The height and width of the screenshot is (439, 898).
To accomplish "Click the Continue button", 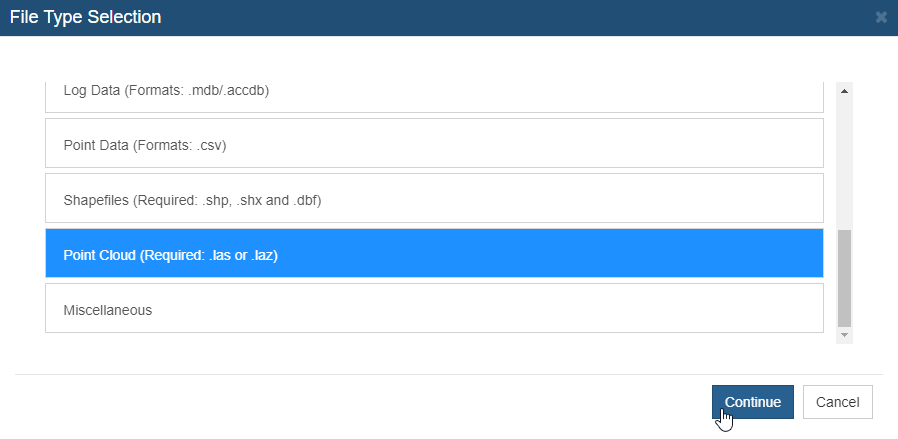I will pyautogui.click(x=753, y=402).
